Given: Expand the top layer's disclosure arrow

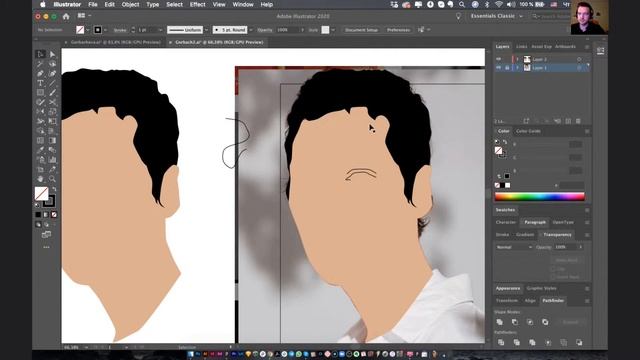Looking at the screenshot, I should point(517,59).
